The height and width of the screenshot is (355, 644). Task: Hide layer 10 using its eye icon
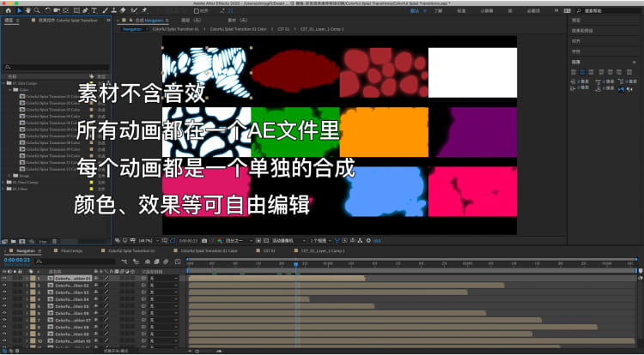coord(4,340)
